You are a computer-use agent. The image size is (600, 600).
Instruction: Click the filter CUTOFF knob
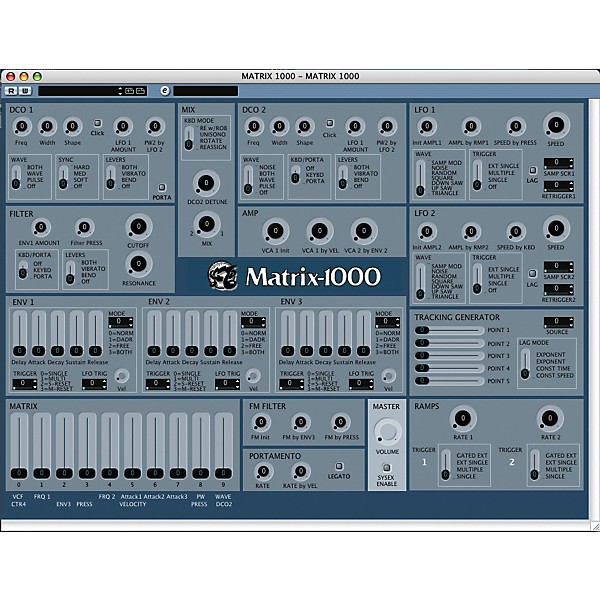pyautogui.click(x=139, y=227)
